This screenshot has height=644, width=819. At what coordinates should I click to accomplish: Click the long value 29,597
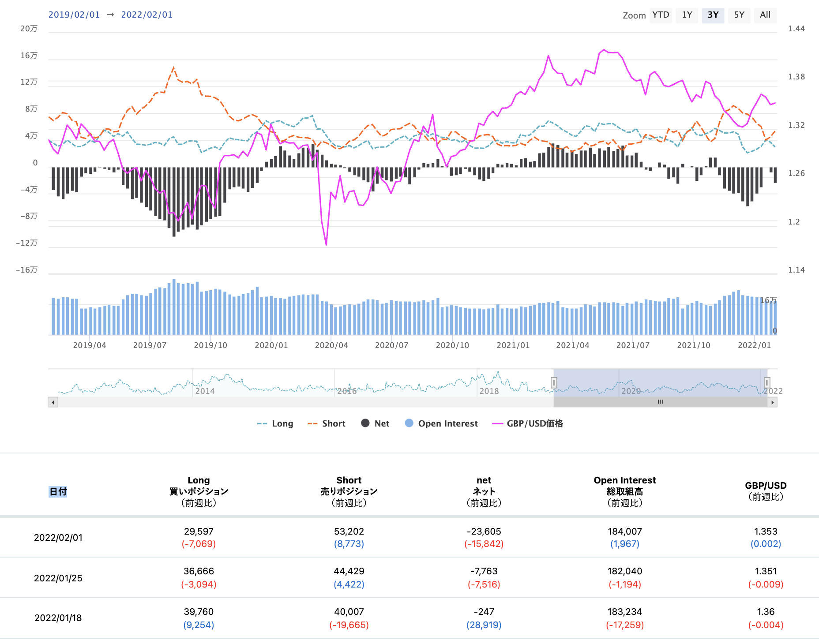pos(199,532)
